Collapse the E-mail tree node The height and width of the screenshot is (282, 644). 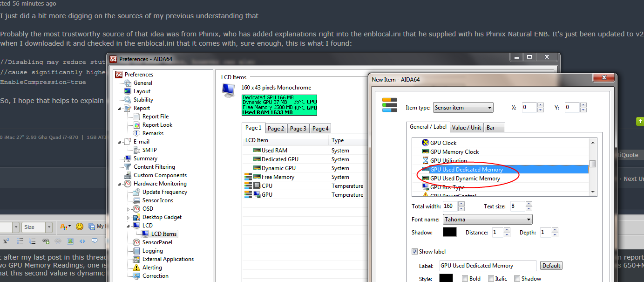pyautogui.click(x=120, y=142)
